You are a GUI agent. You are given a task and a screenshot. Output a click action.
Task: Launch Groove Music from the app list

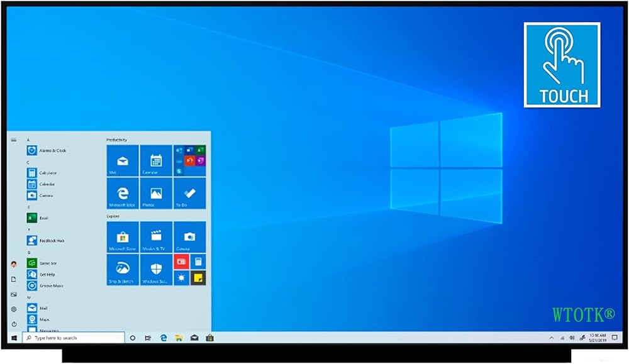[45, 285]
